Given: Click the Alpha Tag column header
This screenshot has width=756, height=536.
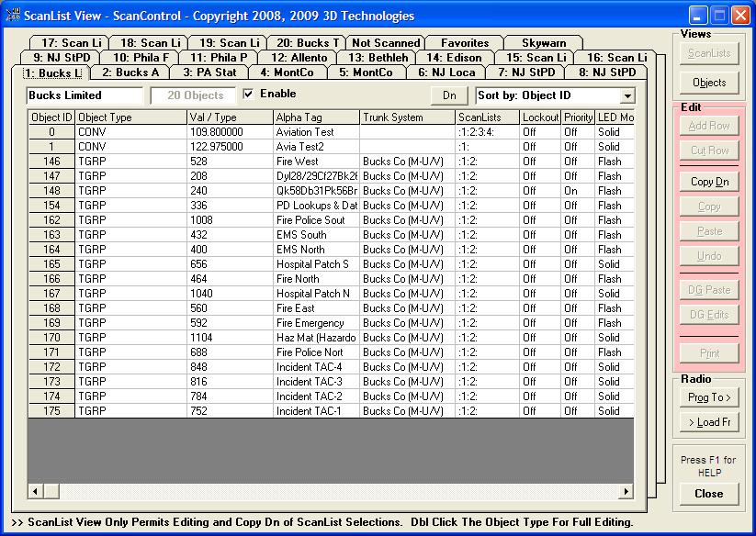Looking at the screenshot, I should (317, 117).
